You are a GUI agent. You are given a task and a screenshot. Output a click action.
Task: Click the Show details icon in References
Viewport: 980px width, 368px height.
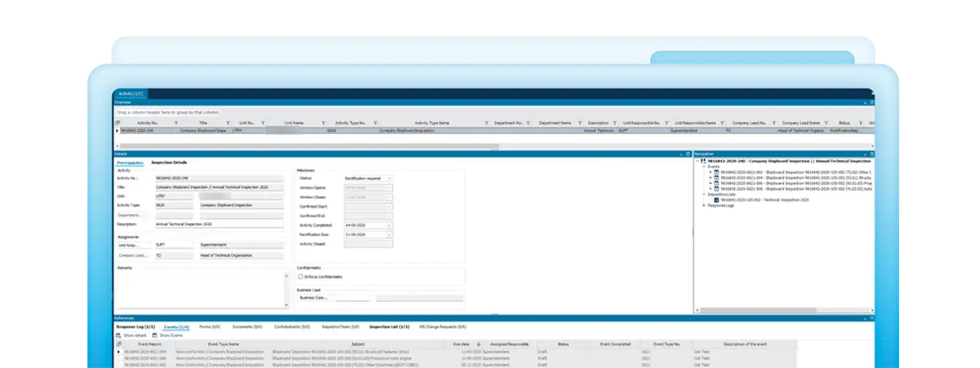point(120,335)
